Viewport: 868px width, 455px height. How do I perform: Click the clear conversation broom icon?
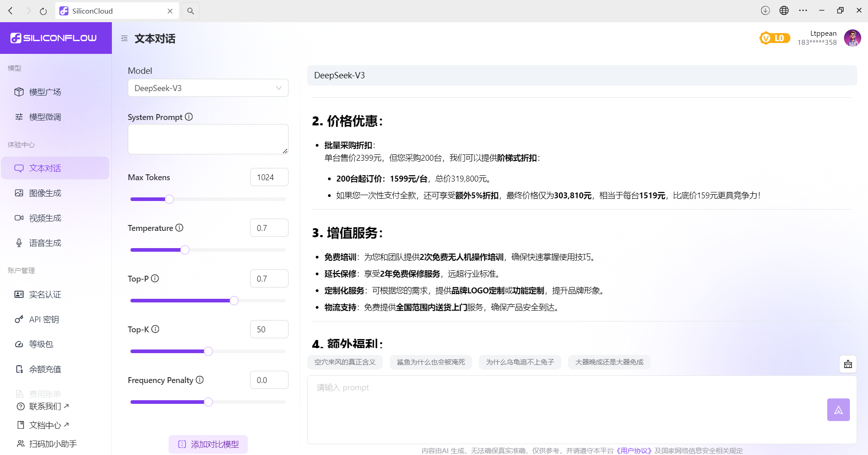tap(848, 364)
